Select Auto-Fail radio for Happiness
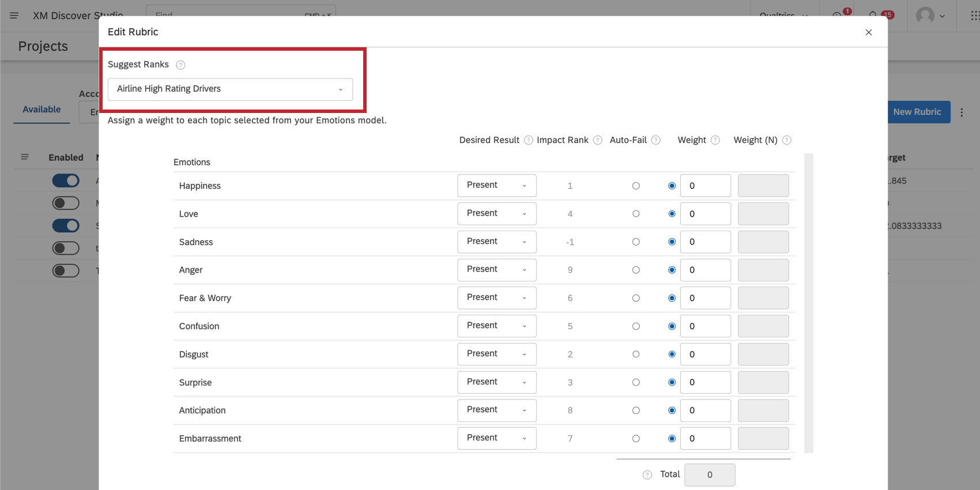 tap(636, 186)
